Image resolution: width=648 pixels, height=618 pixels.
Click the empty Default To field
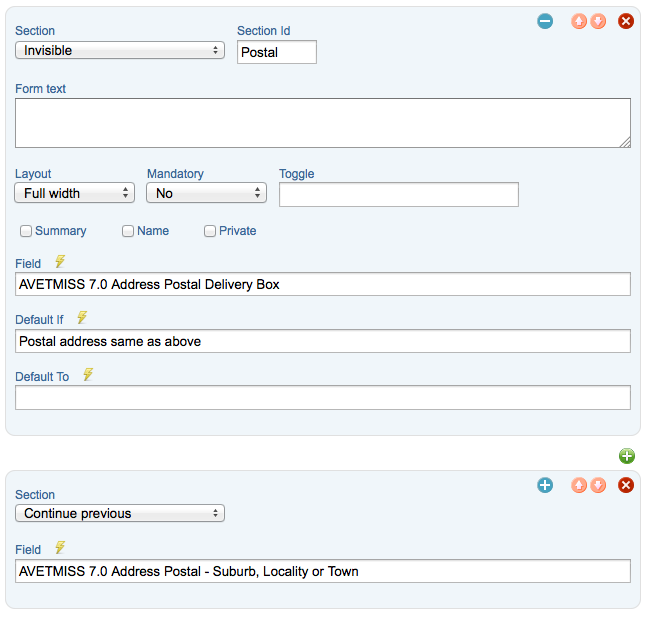coord(323,398)
